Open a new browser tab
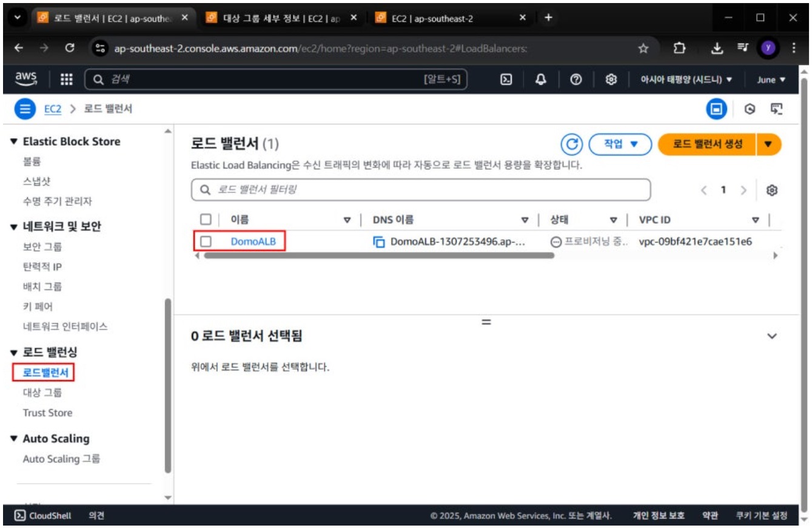The image size is (812, 528). [549, 18]
